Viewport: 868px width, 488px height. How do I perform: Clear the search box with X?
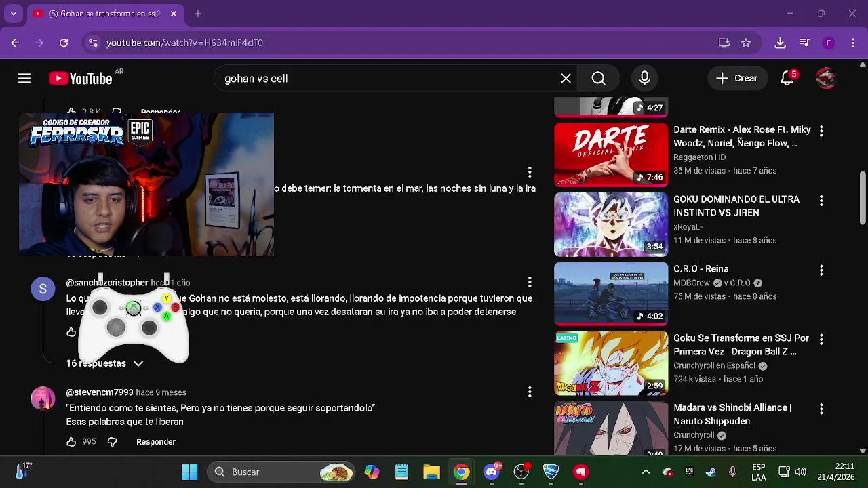tap(566, 79)
